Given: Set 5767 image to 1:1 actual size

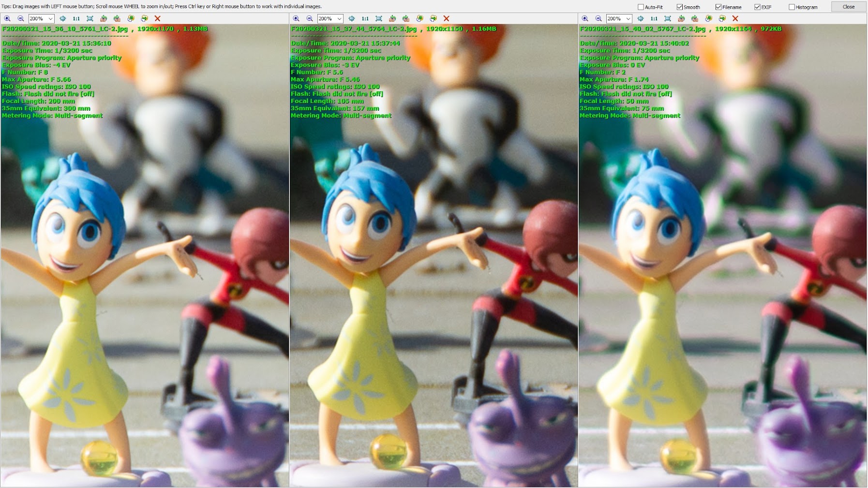Looking at the screenshot, I should click(x=654, y=18).
